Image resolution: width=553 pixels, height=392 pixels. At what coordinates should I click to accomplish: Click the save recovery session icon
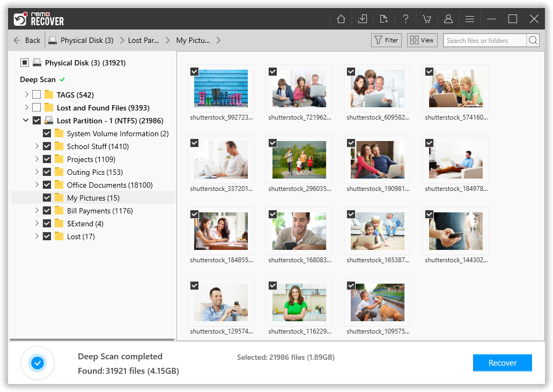click(363, 18)
